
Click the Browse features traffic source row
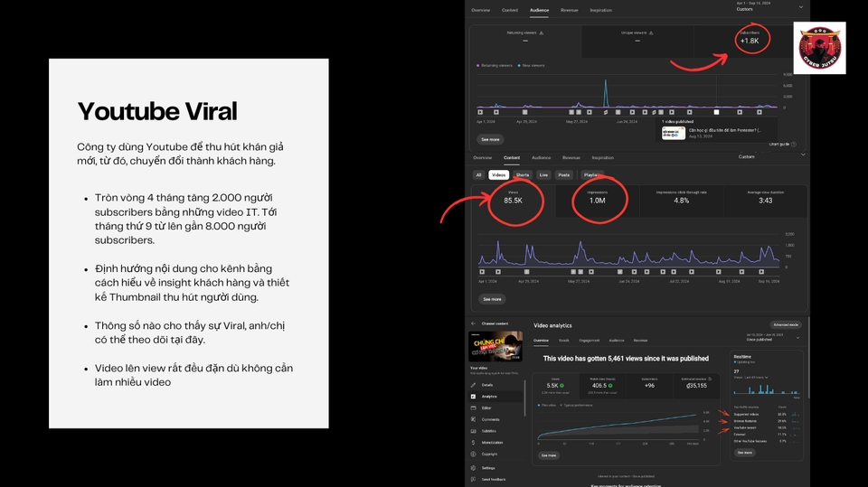768,421
